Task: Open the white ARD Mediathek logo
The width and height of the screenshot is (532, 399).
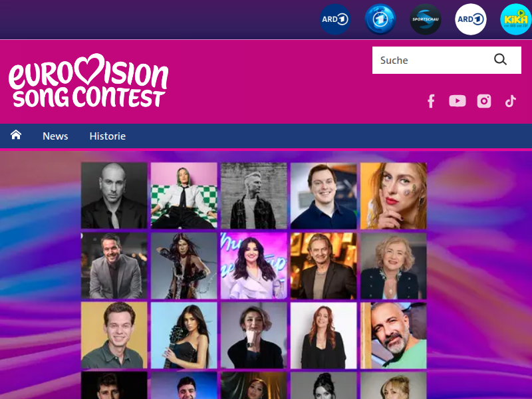Action: click(471, 19)
